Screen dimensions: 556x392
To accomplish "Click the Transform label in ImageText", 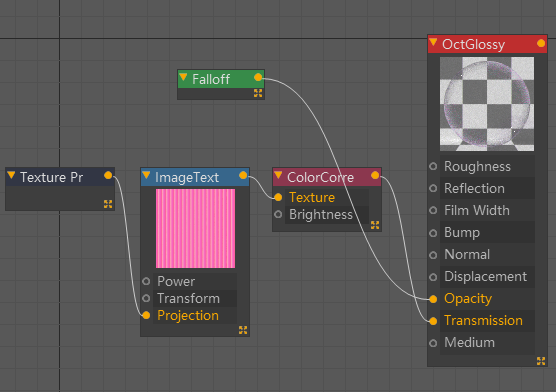I will 189,298.
